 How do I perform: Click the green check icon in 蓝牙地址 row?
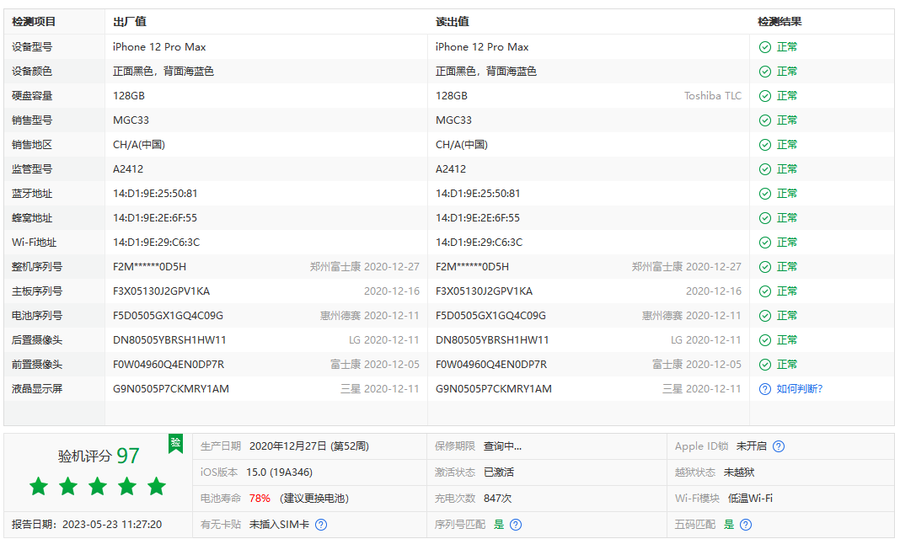765,193
